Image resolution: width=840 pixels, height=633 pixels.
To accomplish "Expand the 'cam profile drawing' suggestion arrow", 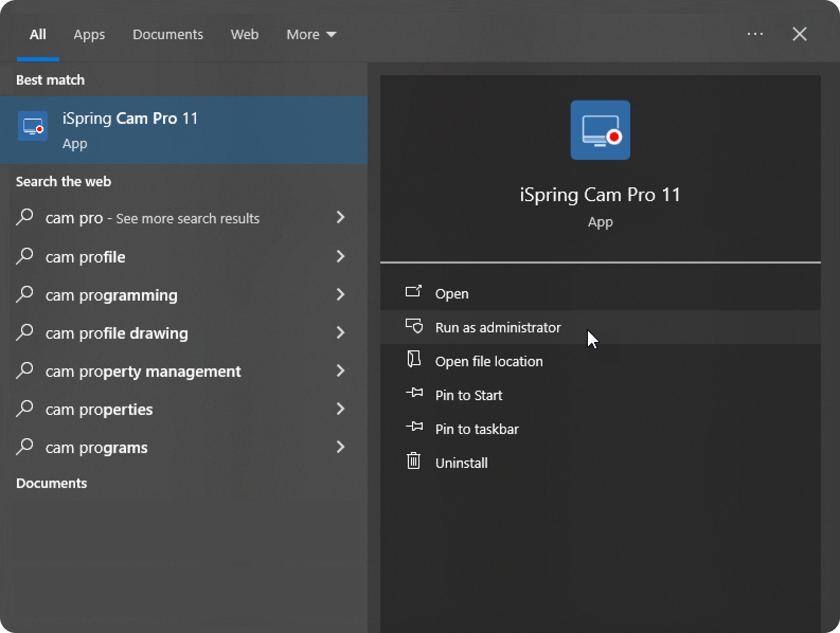I will pyautogui.click(x=341, y=332).
